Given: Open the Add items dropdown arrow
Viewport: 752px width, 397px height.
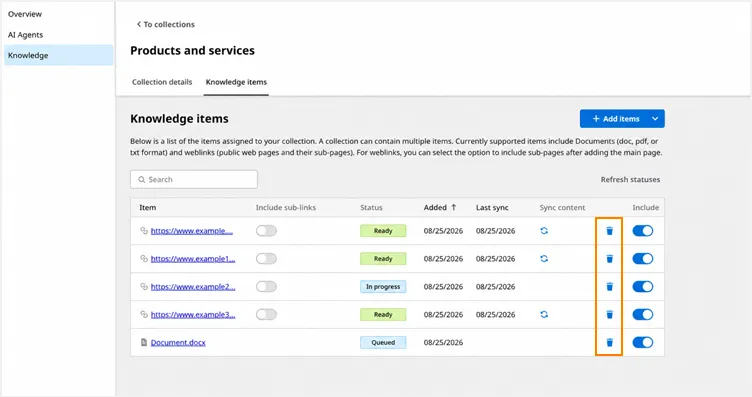Looking at the screenshot, I should [x=655, y=118].
